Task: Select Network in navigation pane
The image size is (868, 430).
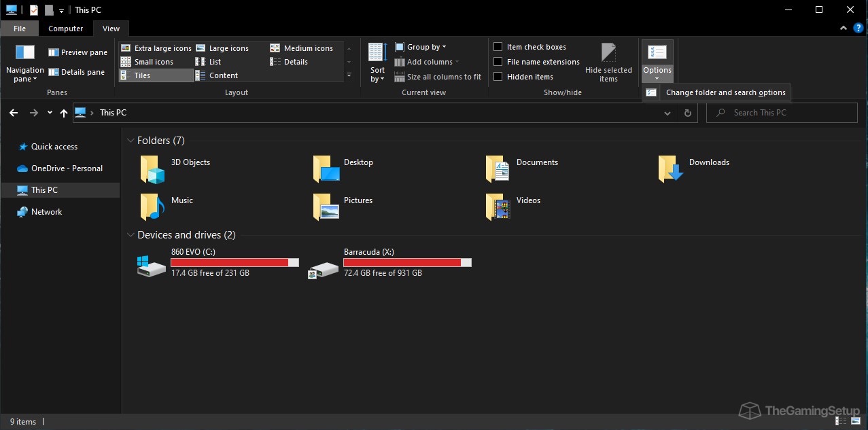Action: (39, 212)
